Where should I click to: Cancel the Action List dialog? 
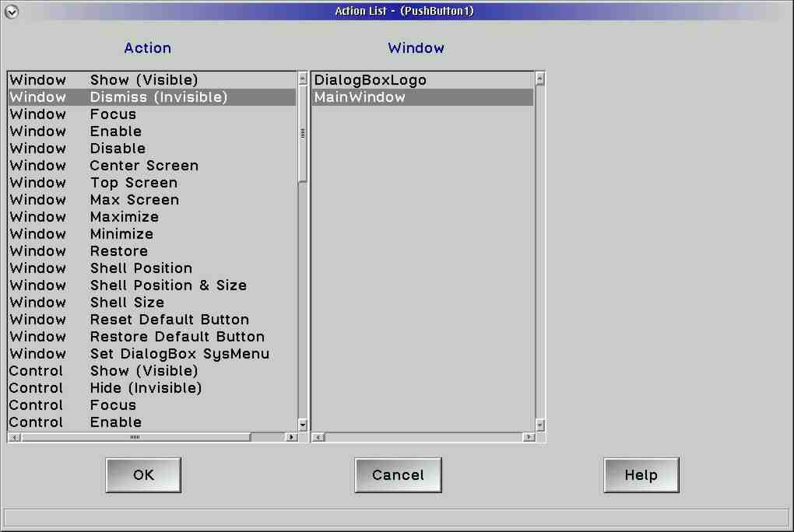click(398, 474)
